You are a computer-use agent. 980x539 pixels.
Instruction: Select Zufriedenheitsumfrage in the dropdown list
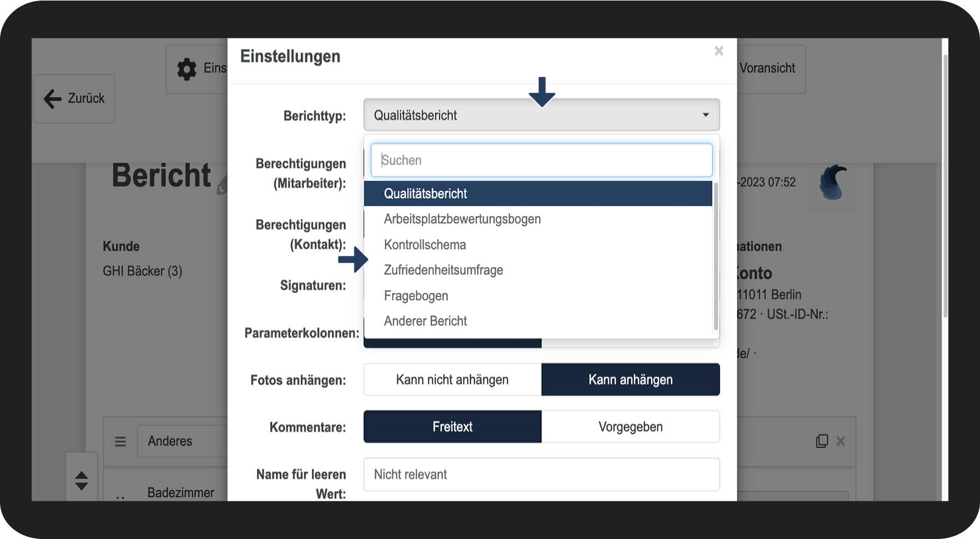[x=443, y=270]
